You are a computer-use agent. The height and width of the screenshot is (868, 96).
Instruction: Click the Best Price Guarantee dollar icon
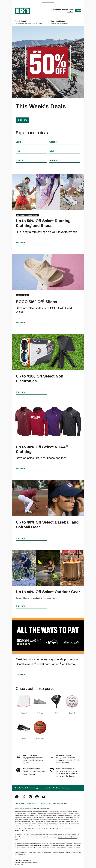[x=18, y=770]
